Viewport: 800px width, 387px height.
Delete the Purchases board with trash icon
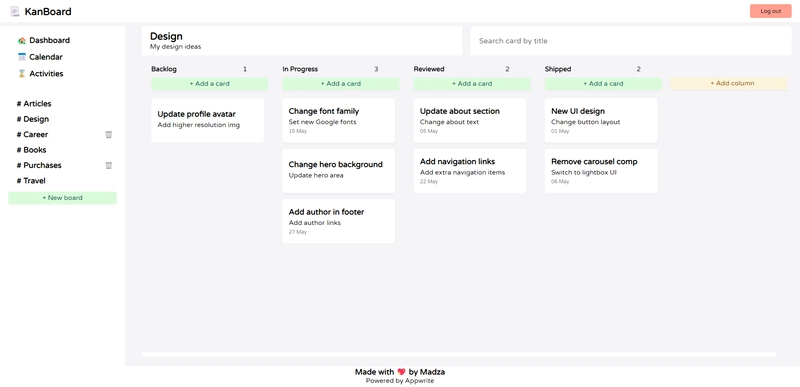109,165
